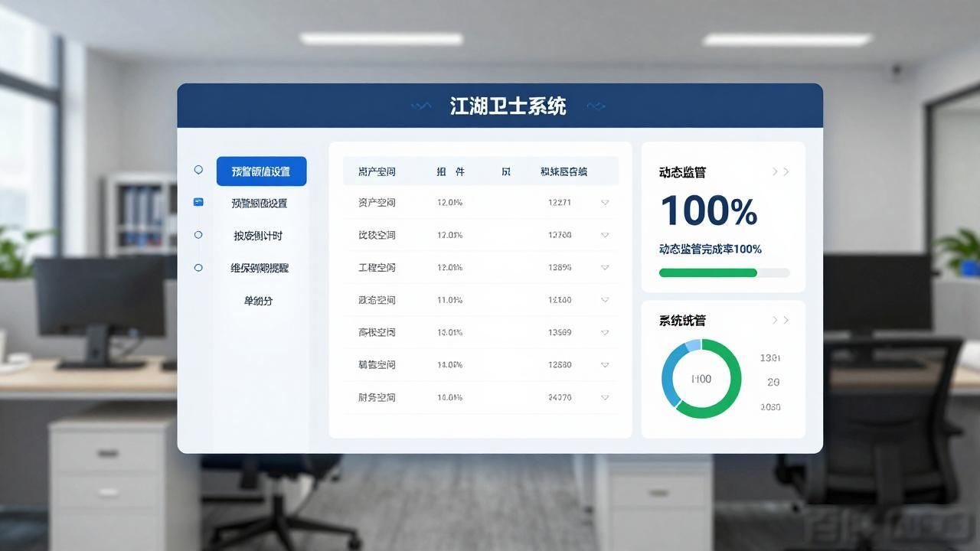Click the dark blue segment of the donut chart
Screen dimensions: 980x551
pyautogui.click(x=668, y=377)
